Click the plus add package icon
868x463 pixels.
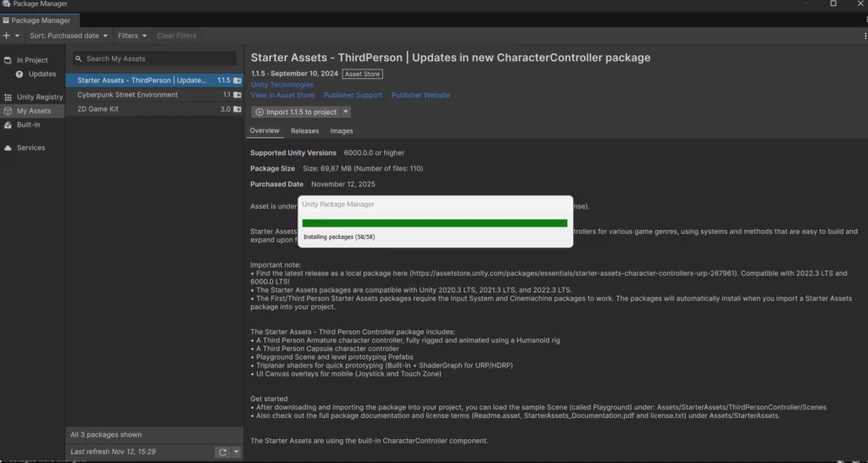point(6,36)
